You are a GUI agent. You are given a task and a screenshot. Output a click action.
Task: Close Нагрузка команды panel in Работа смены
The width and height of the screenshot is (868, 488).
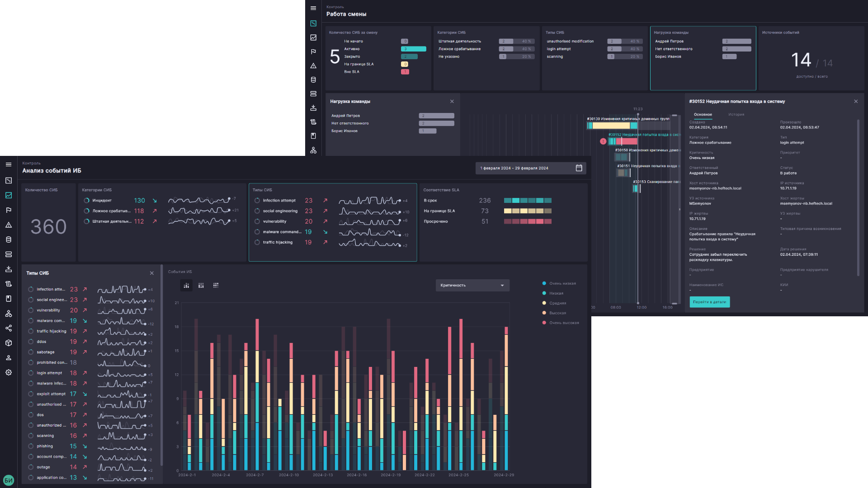(x=452, y=101)
